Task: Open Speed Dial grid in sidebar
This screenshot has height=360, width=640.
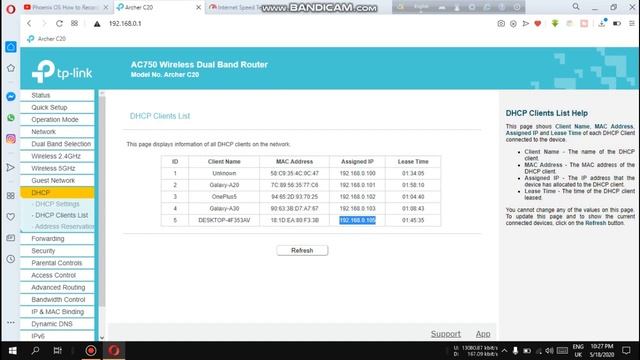Action: pos(11,196)
